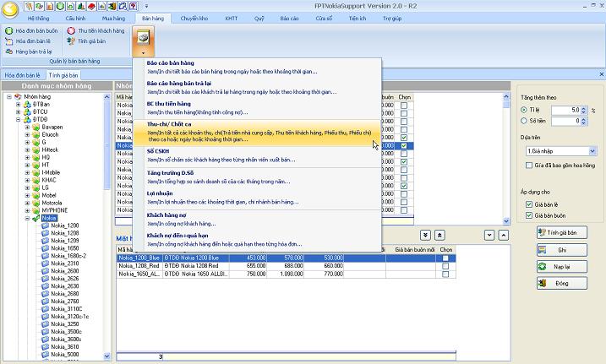606x364 pixels.
Task: Select the Nokia_1200 item in the tree
Action: tap(64, 225)
